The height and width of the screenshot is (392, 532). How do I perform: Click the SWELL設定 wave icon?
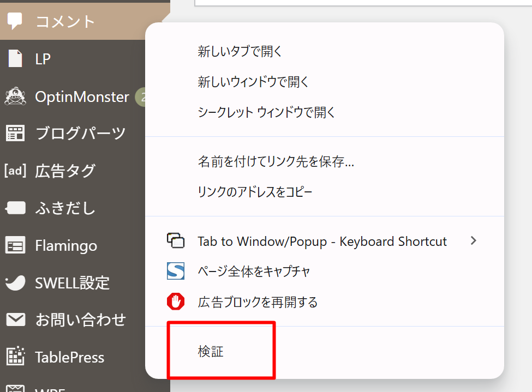point(15,283)
